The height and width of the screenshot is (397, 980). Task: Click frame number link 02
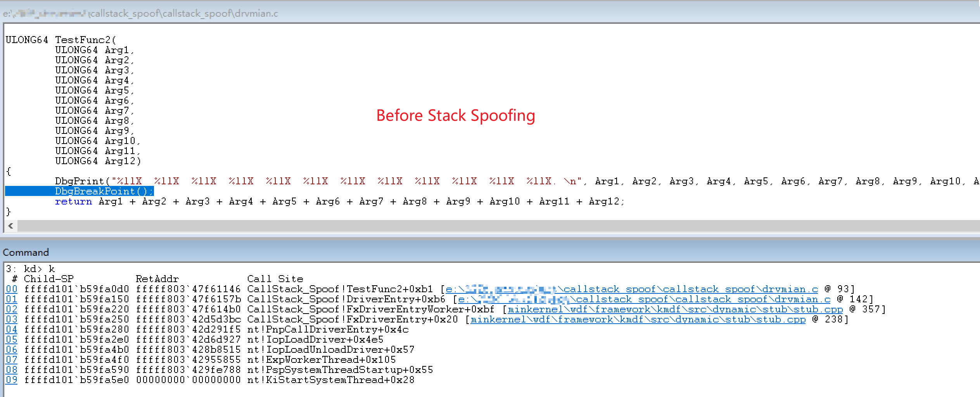coord(12,309)
